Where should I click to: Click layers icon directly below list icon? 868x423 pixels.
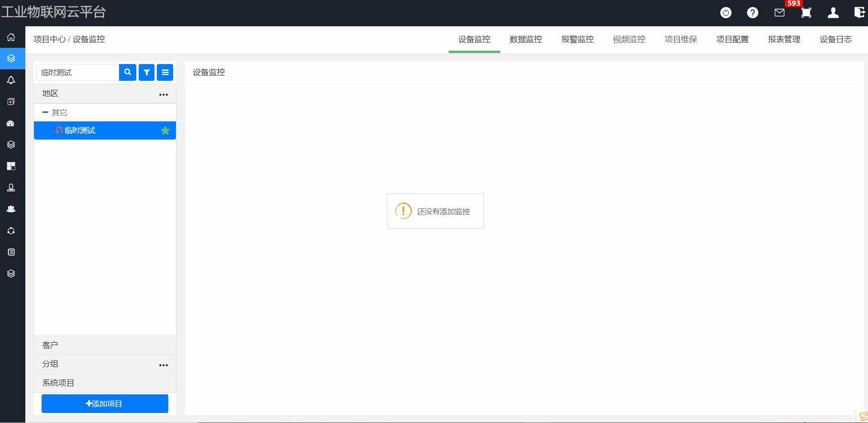(x=11, y=273)
